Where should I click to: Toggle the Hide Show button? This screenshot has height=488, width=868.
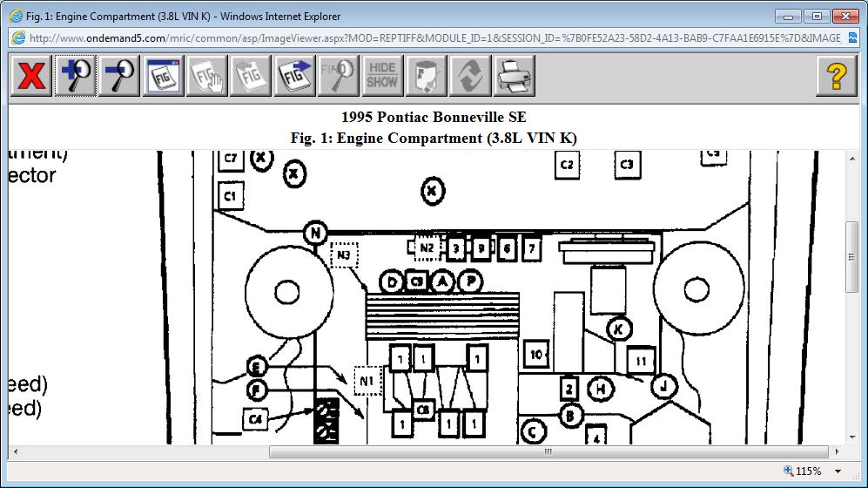[x=382, y=75]
